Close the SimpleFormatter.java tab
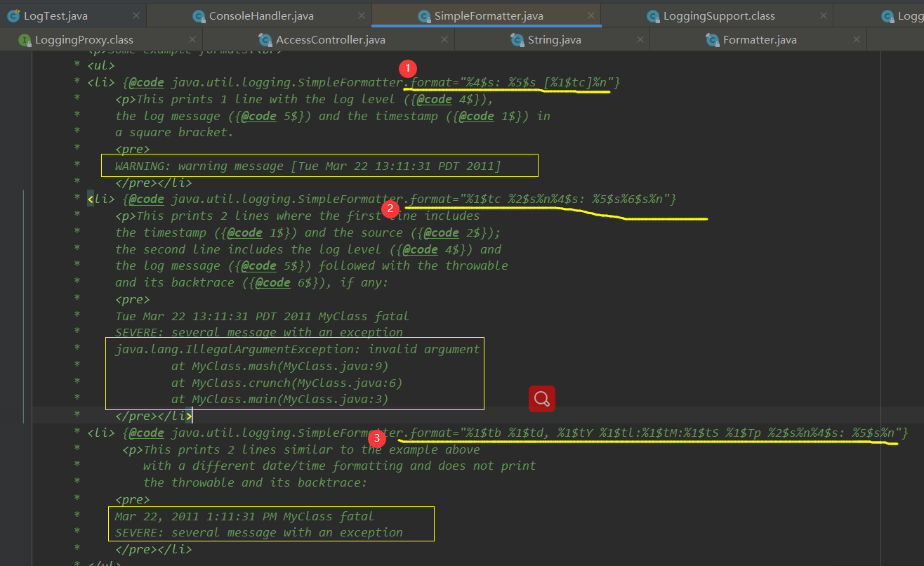The image size is (924, 566). pos(591,15)
